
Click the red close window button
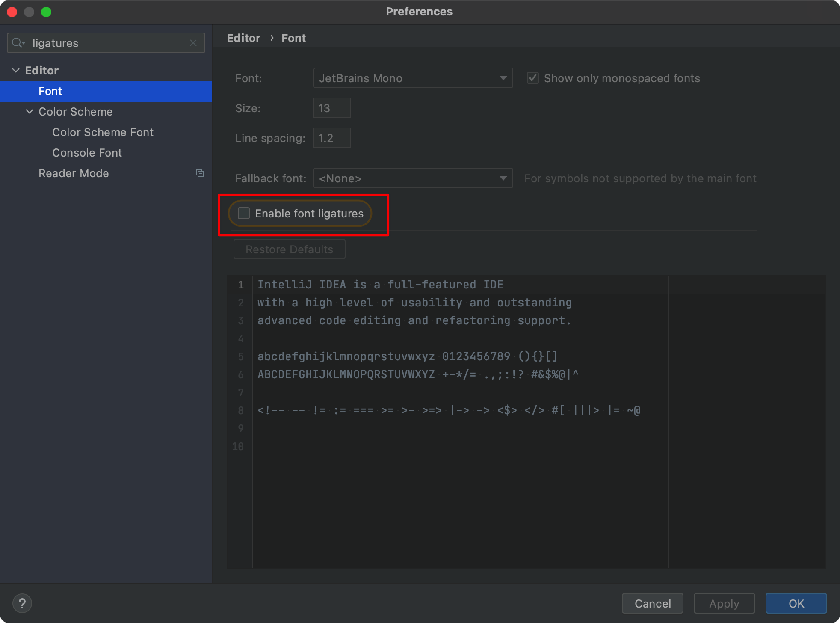point(12,12)
